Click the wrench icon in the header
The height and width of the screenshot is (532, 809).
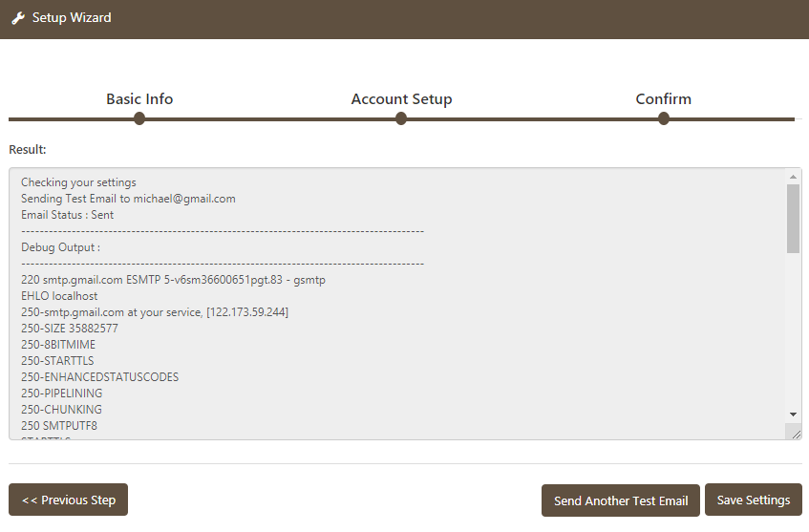coord(18,18)
